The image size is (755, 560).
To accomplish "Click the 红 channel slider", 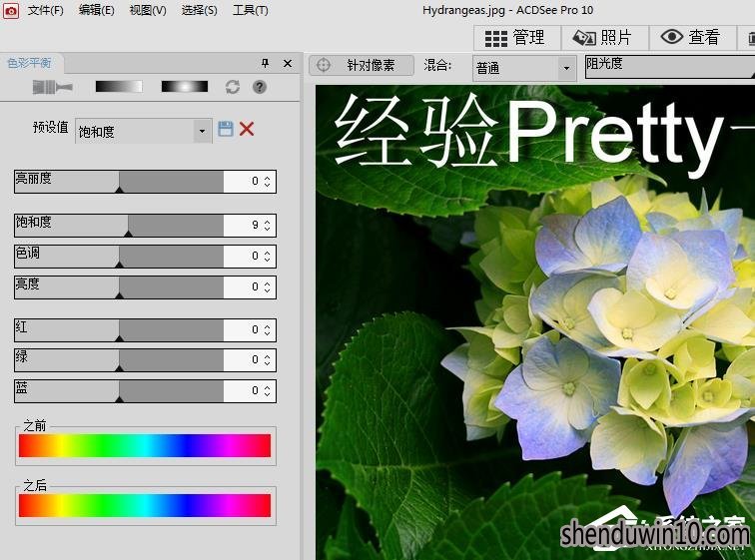I will point(119,330).
